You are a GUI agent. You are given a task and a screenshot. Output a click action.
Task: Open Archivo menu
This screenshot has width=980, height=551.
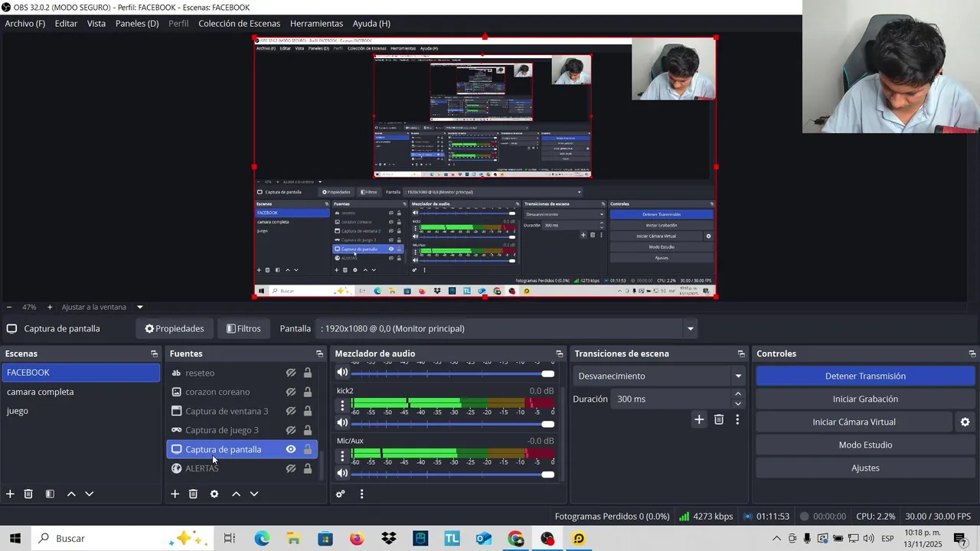click(x=25, y=24)
